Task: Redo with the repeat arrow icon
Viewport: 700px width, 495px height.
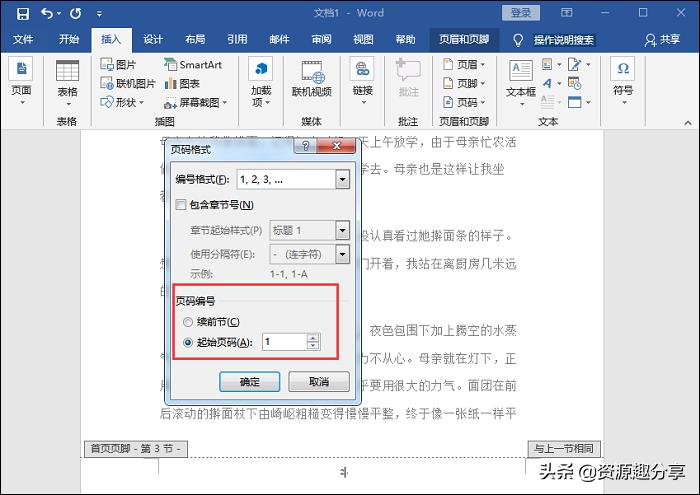Action: click(75, 13)
